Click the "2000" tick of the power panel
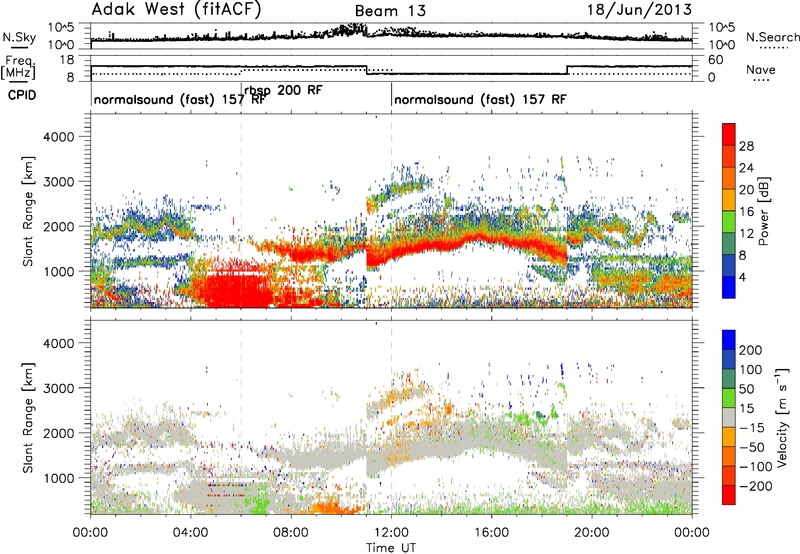 (x=58, y=226)
